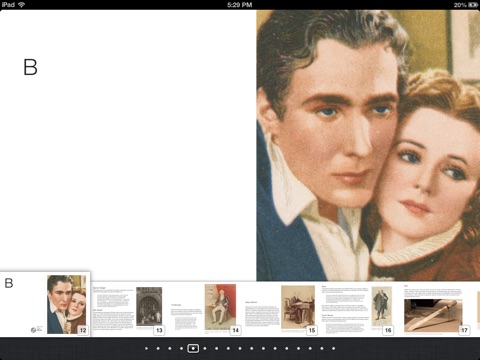This screenshot has height=360, width=480.
Task: Open the page 12 thumbnail with portrait
Action: (45, 304)
